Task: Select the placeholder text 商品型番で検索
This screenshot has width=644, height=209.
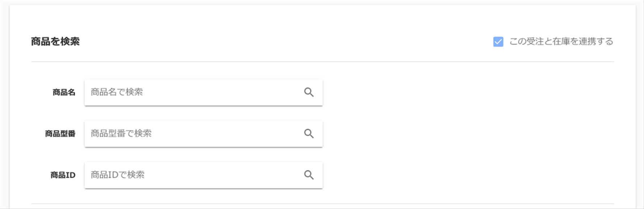Action: (x=121, y=134)
